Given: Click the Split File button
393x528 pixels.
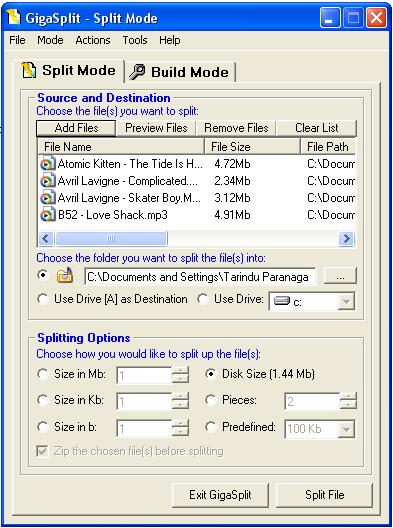Looking at the screenshot, I should 325,495.
